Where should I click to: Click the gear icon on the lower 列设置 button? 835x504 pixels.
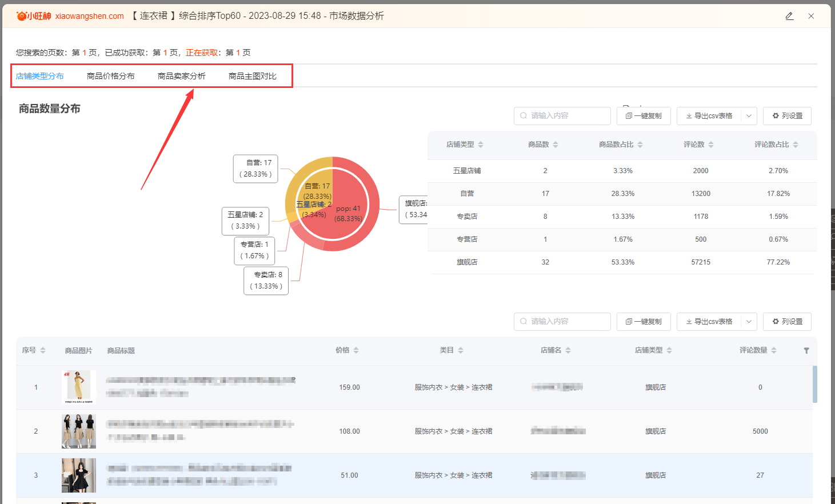click(776, 321)
